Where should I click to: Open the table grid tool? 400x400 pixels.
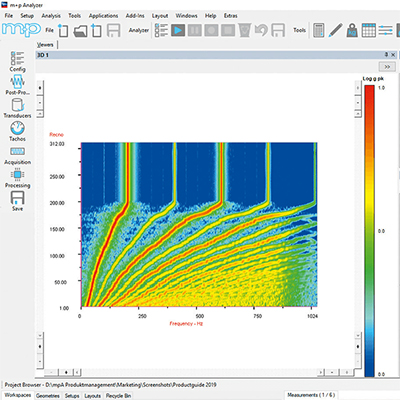pos(369,30)
